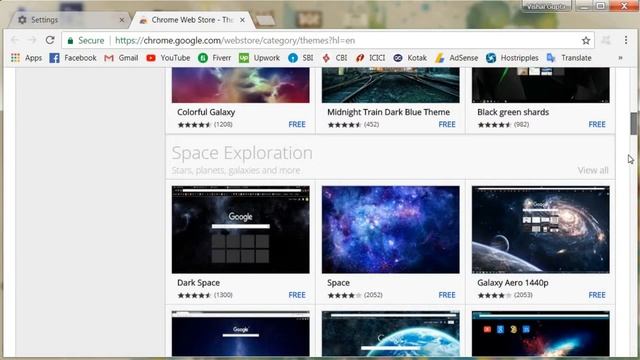This screenshot has height=360, width=640.
Task: Click FREE on Midnight Train Dark Blue
Action: tap(447, 124)
